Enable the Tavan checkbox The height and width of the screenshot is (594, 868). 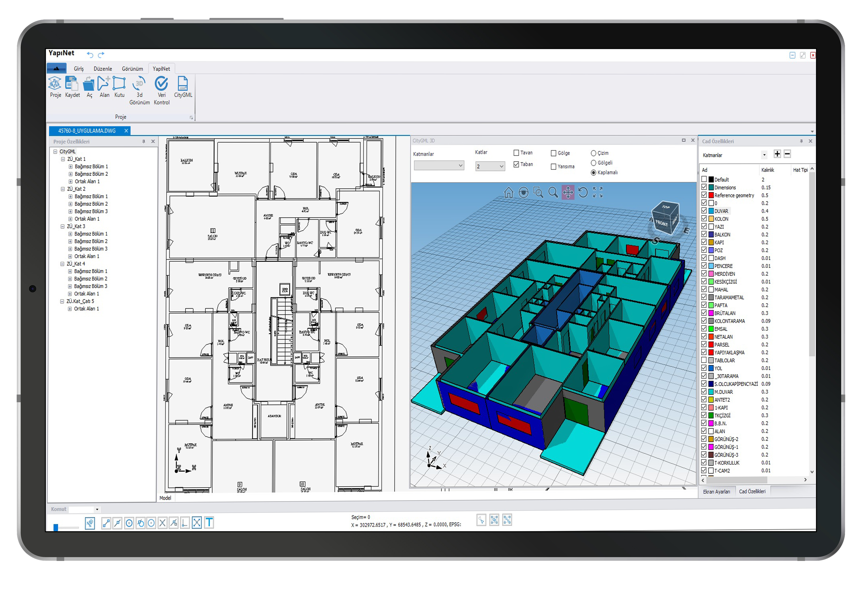point(516,153)
